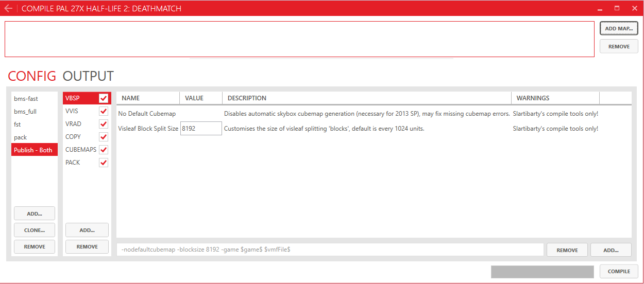Sort by the VALUE column header
Viewport: 644px width, 284px height.
coord(201,98)
